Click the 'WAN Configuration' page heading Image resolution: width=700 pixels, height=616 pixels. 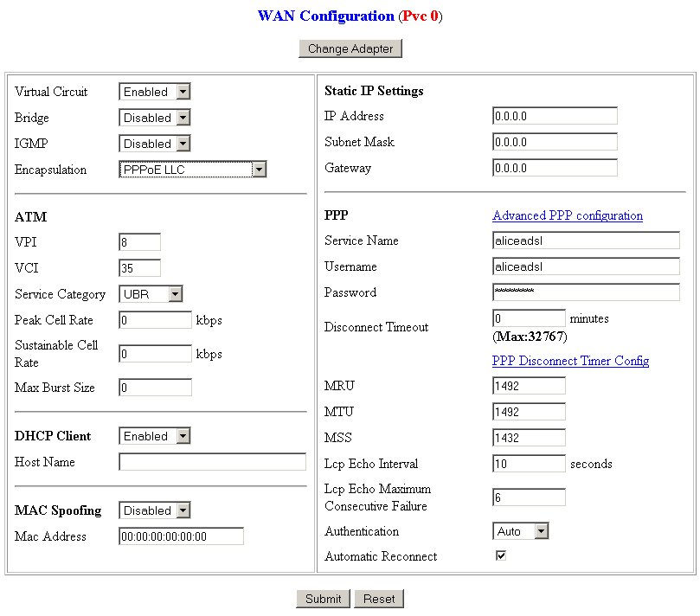point(326,16)
